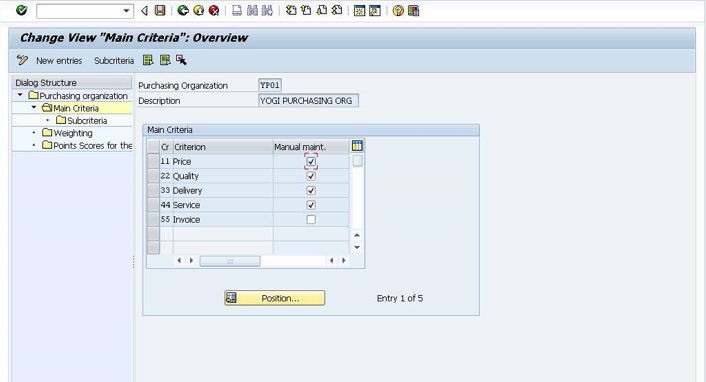
Task: Check Manual maint. for Invoice
Action: pyautogui.click(x=311, y=219)
